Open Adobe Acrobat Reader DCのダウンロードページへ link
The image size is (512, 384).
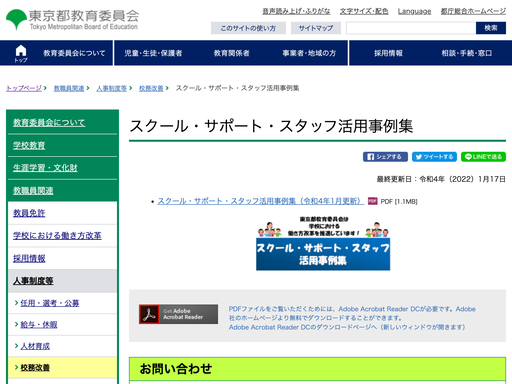pos(347,327)
